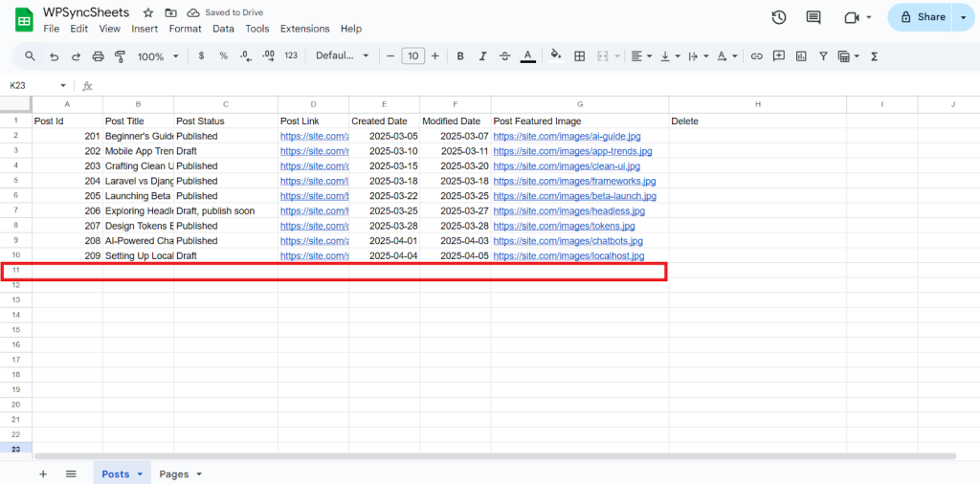
Task: Open the text color picker
Action: coord(528,56)
